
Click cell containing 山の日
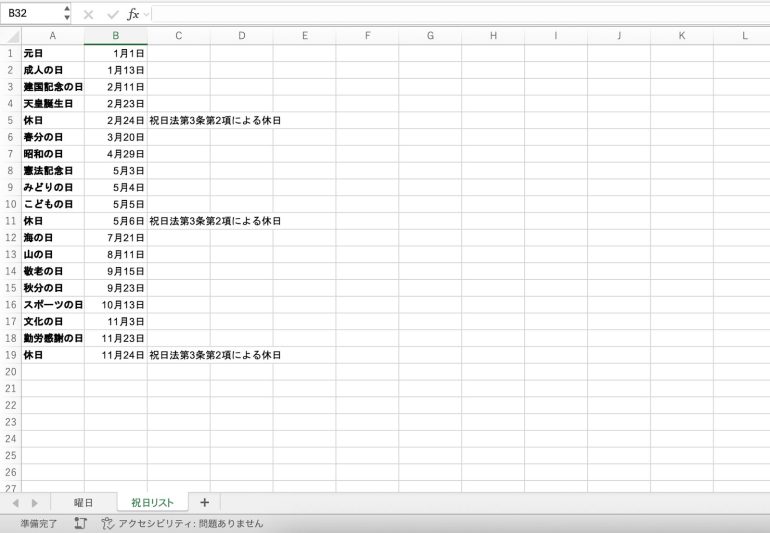point(53,254)
